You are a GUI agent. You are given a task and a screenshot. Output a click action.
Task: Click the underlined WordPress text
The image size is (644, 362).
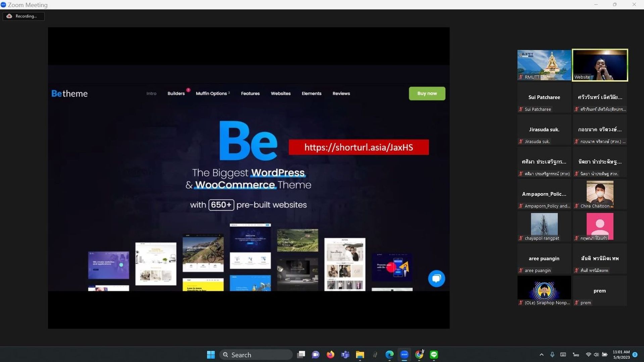pos(278,173)
